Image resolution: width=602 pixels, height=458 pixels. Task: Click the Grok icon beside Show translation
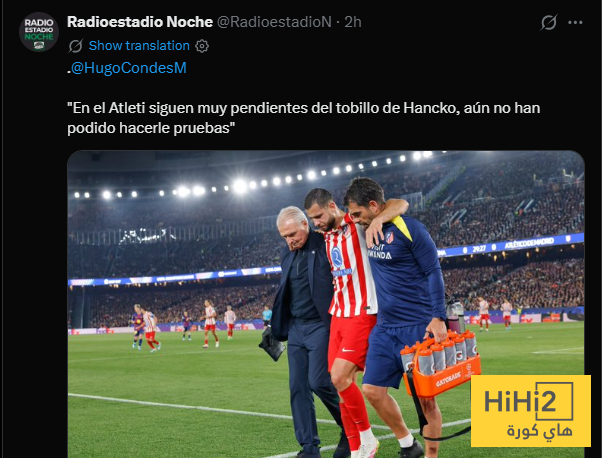click(x=76, y=46)
